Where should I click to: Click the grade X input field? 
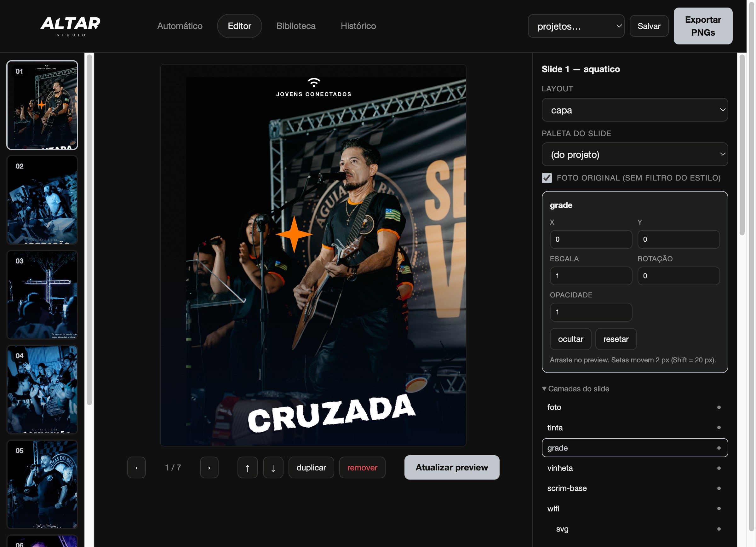591,239
